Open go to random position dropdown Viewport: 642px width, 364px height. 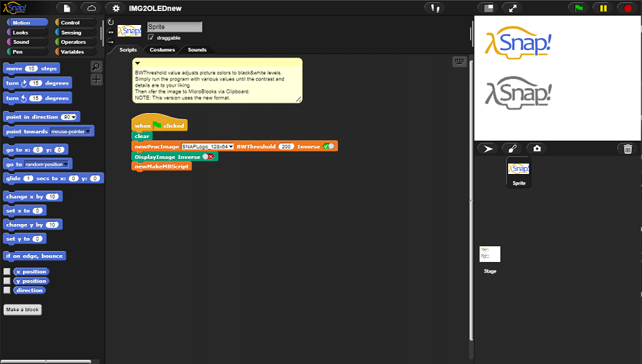point(66,164)
